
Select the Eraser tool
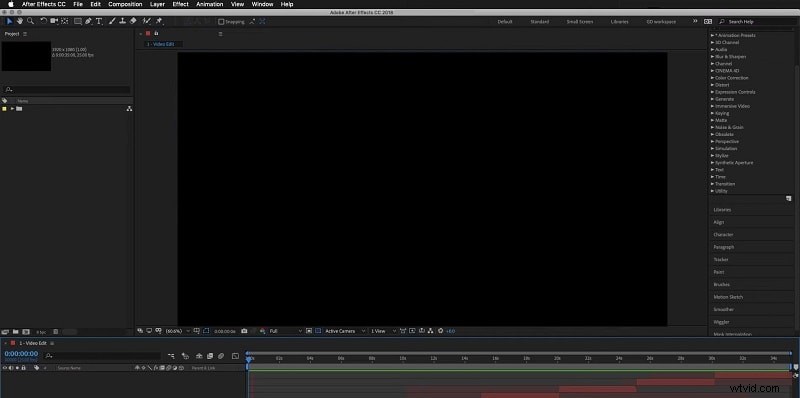coord(133,21)
